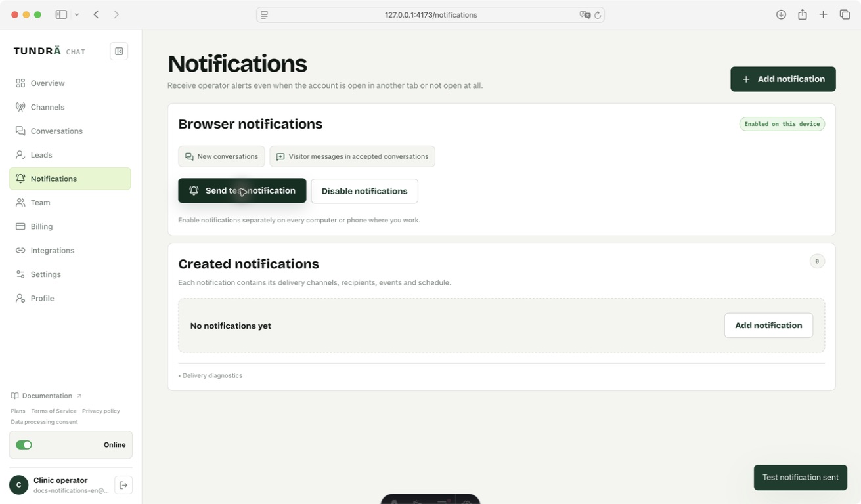Click the dark Add notification button at top
The height and width of the screenshot is (504, 861).
point(783,79)
